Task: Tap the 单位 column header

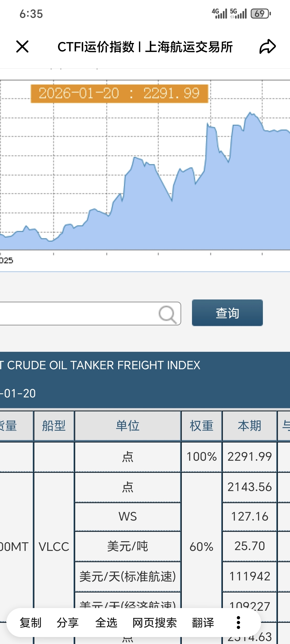Action: click(128, 426)
